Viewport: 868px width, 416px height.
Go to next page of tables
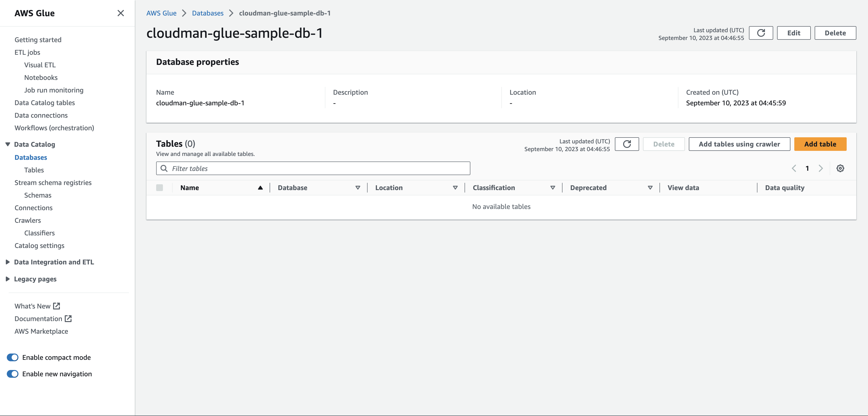click(820, 168)
